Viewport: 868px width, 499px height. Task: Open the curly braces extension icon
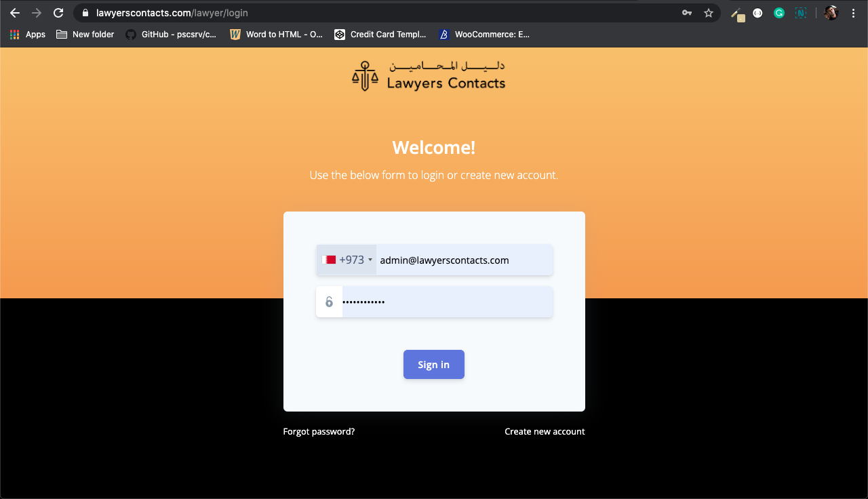[757, 13]
